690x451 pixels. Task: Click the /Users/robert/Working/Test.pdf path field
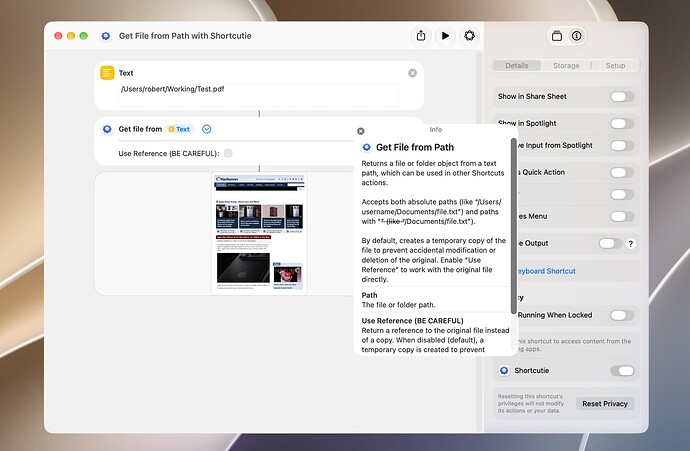pos(259,94)
